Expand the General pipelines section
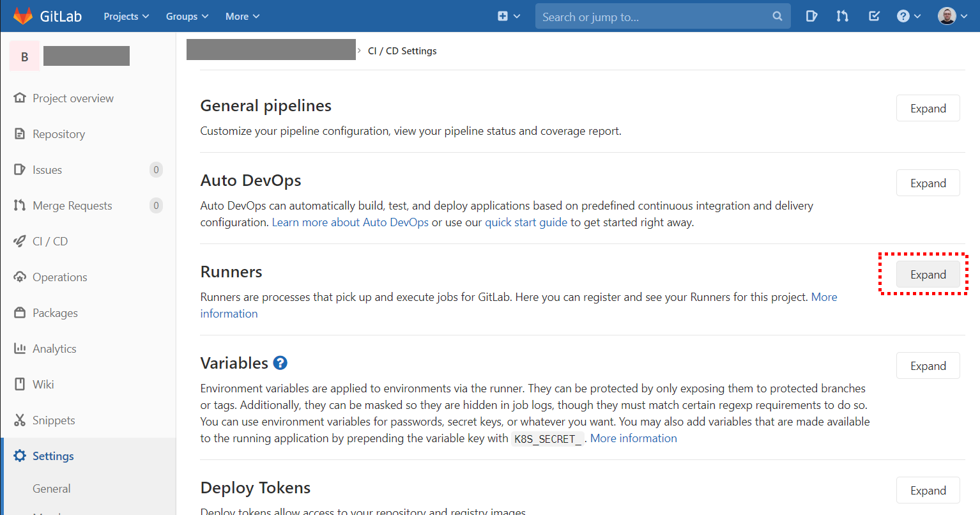980x515 pixels. click(x=928, y=108)
